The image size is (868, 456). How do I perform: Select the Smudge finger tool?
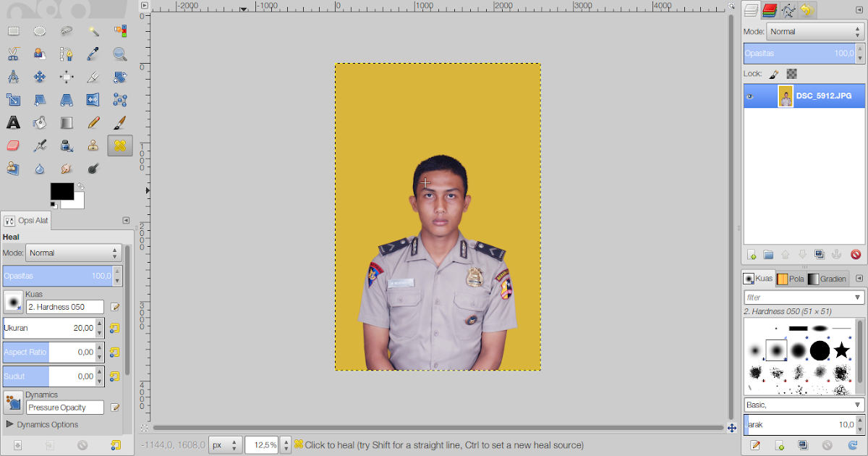tap(67, 169)
